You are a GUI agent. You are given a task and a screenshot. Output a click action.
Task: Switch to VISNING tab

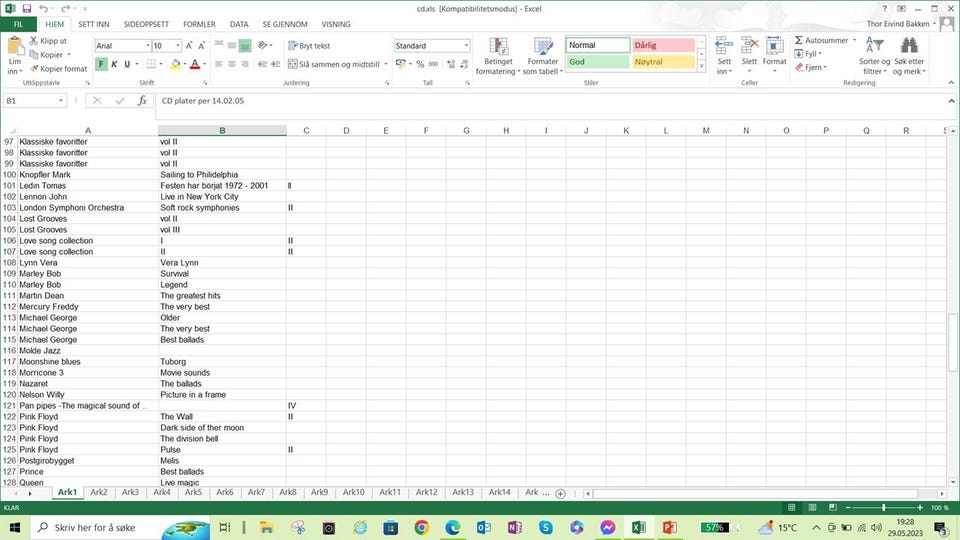[x=336, y=24]
